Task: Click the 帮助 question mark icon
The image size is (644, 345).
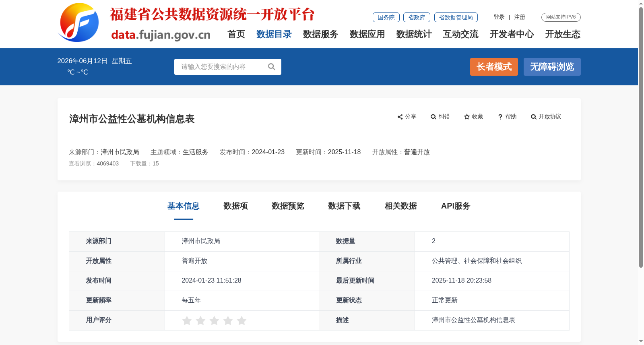Action: [x=500, y=117]
